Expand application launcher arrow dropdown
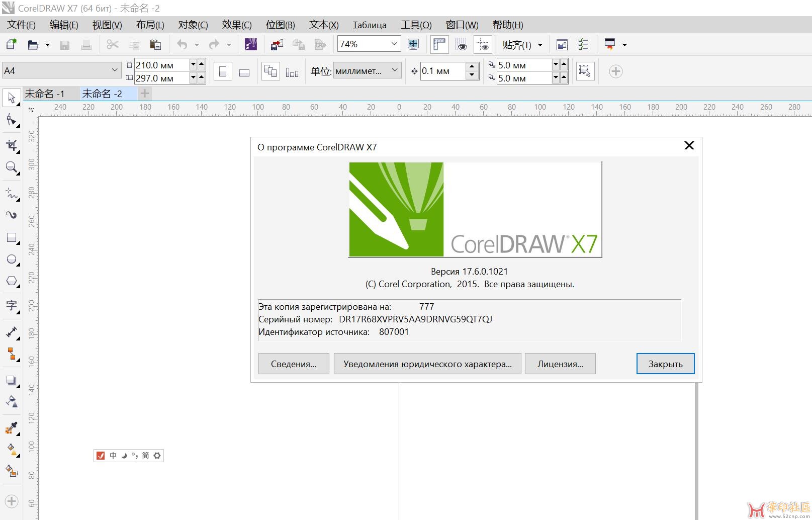 coord(624,45)
